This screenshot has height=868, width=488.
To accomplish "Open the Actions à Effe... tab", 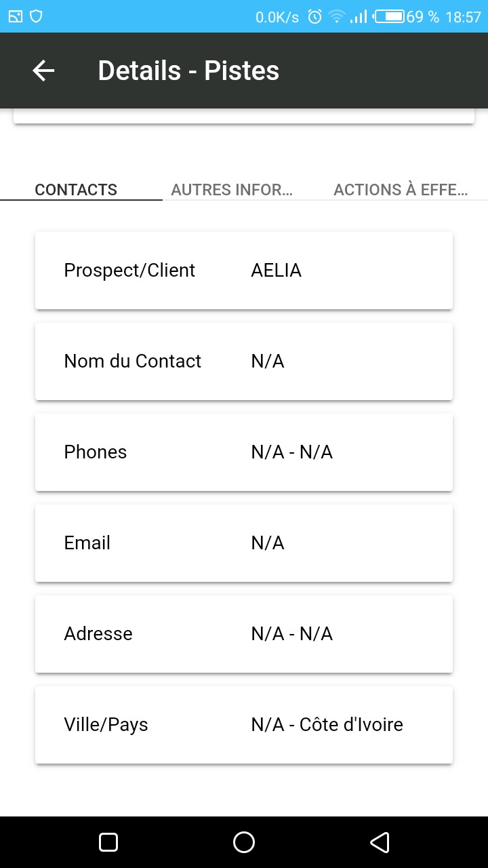I will tap(401, 190).
